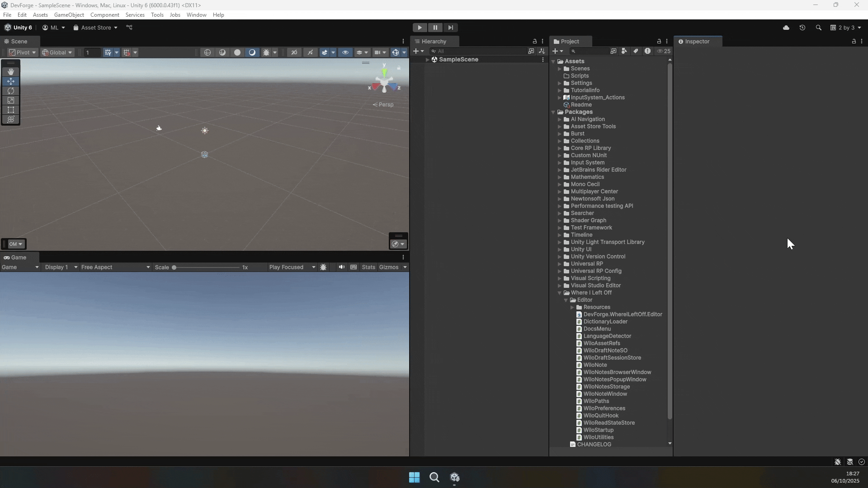The height and width of the screenshot is (488, 868).
Task: Open Unity Cloud icon in toolbar
Action: (x=786, y=28)
